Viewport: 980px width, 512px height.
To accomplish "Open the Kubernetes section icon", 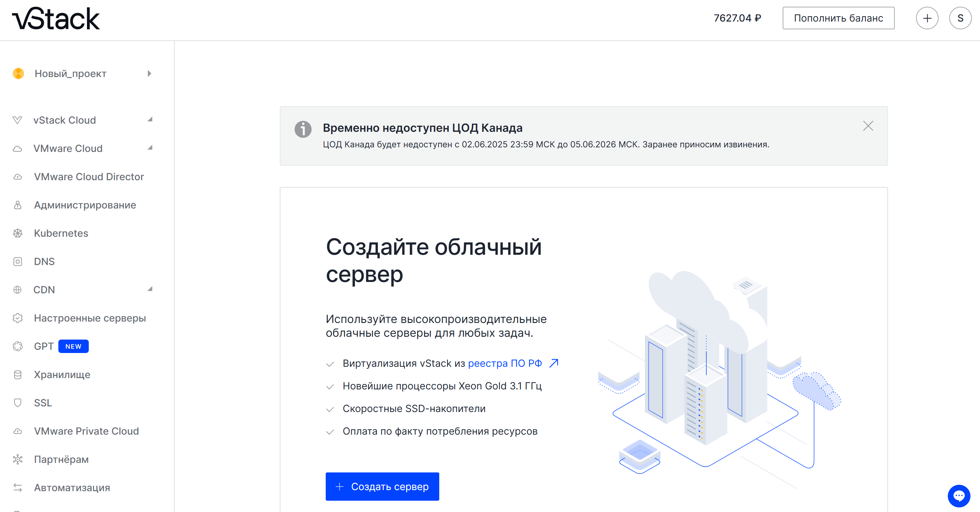I will point(17,233).
